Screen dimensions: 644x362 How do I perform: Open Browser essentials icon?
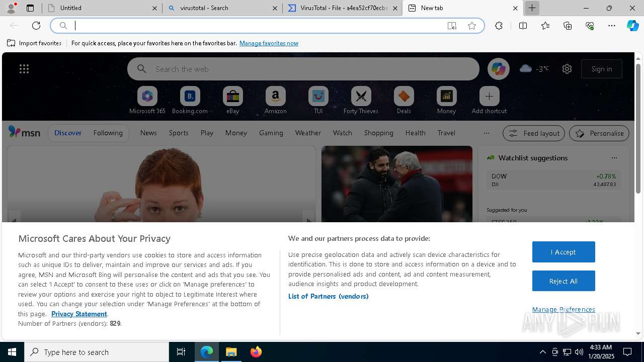coord(590,26)
